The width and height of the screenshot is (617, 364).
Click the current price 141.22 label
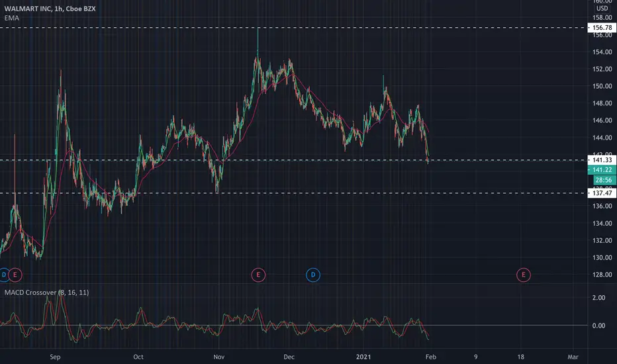coord(602,169)
